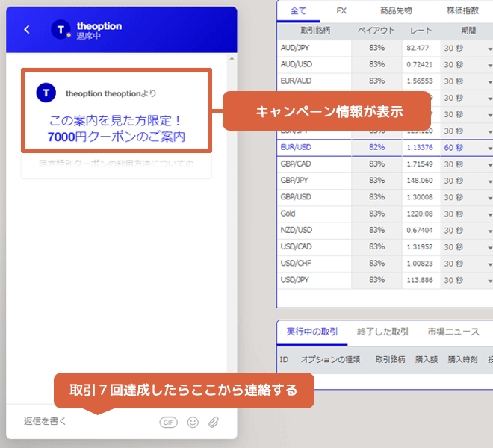This screenshot has height=448, width=493.
Task: Click the 購入額 column header
Action: 427,360
